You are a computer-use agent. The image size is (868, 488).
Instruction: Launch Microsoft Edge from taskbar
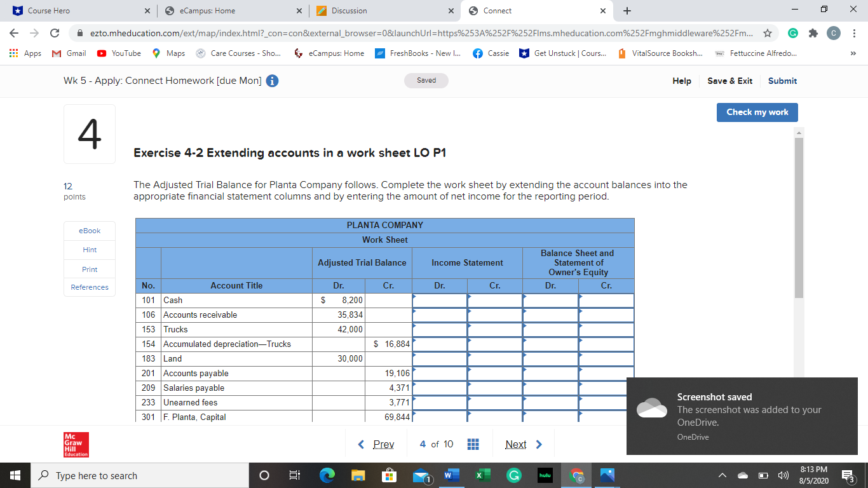[327, 475]
